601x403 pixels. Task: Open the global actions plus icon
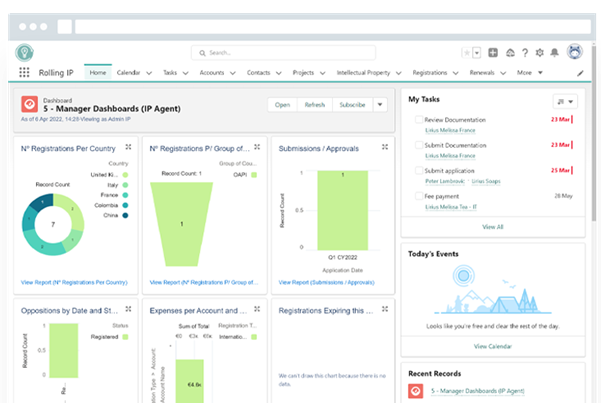point(493,53)
